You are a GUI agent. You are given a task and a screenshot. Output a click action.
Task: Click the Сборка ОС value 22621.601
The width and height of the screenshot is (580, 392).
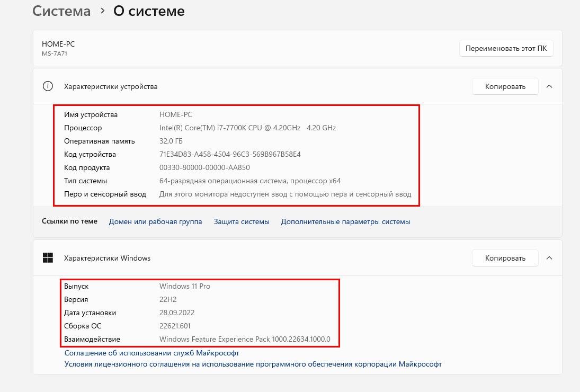pos(175,326)
